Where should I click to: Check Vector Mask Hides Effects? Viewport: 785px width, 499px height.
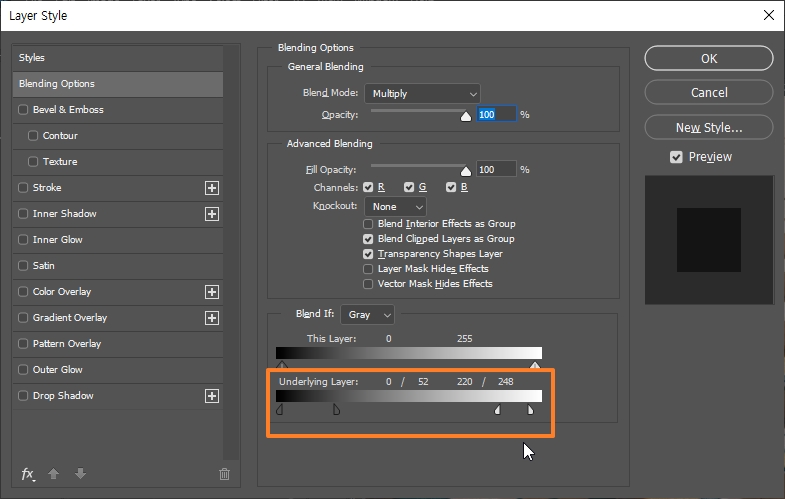[x=368, y=284]
